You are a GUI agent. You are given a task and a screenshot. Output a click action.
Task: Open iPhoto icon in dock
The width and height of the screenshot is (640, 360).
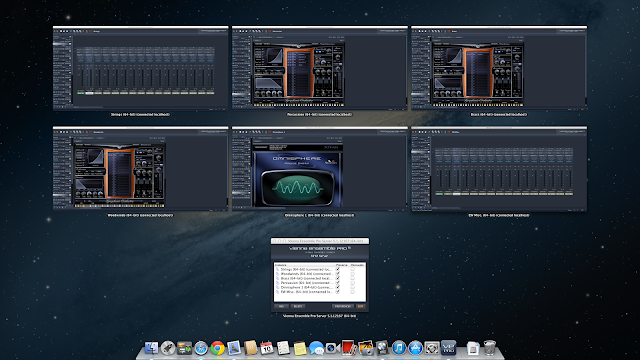coord(366,348)
